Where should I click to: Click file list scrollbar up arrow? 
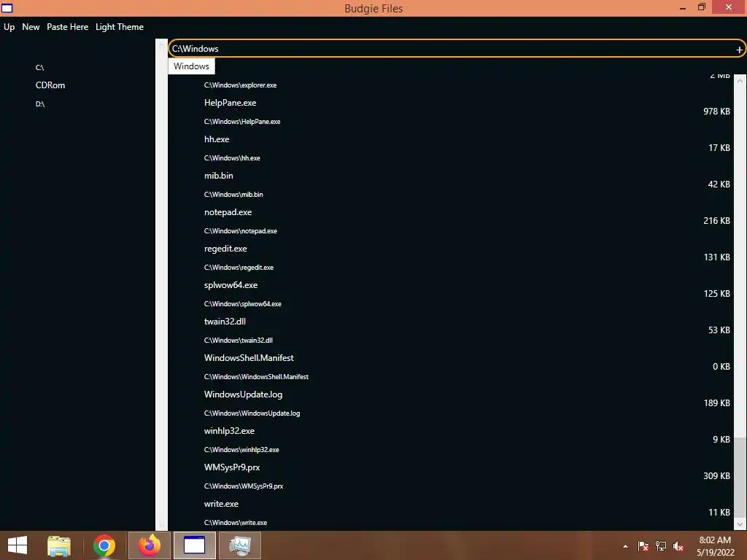point(740,81)
